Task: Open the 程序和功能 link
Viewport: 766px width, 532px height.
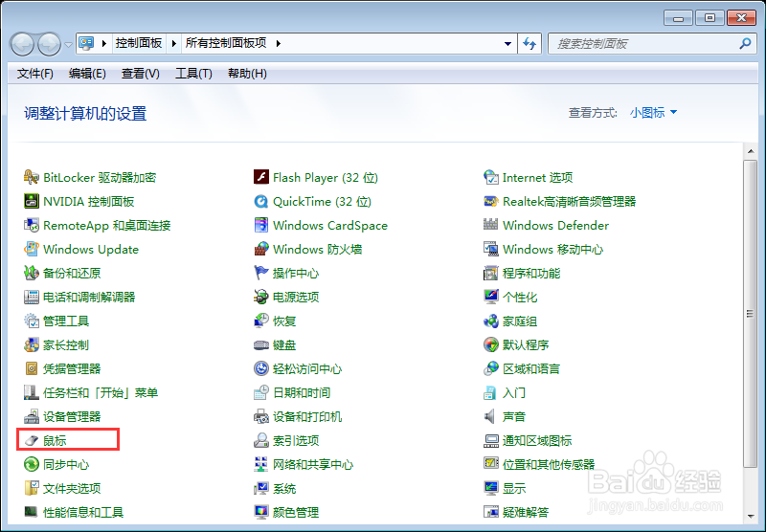Action: tap(531, 273)
